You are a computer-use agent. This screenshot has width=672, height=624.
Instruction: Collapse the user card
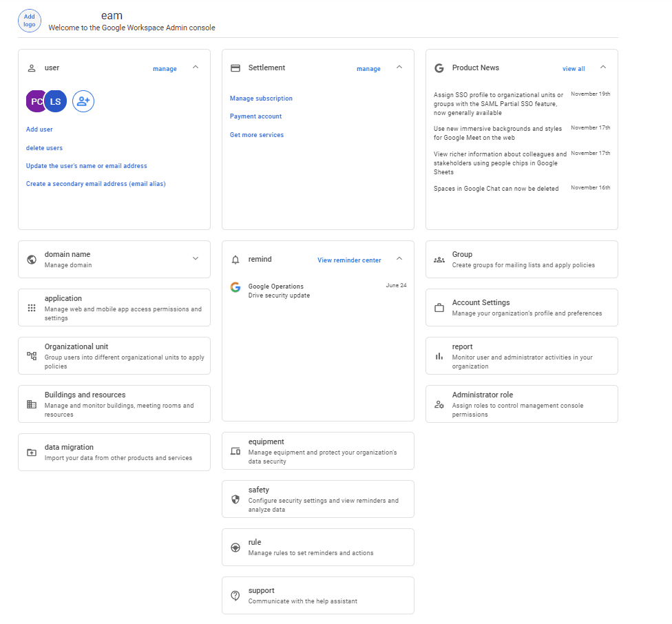tap(196, 67)
